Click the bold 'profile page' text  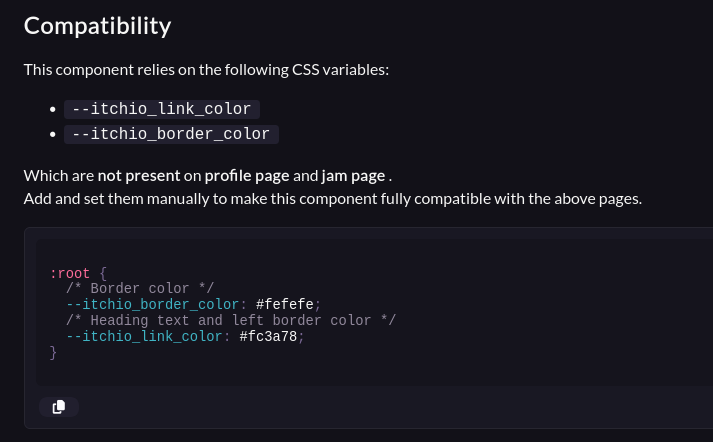[247, 176]
